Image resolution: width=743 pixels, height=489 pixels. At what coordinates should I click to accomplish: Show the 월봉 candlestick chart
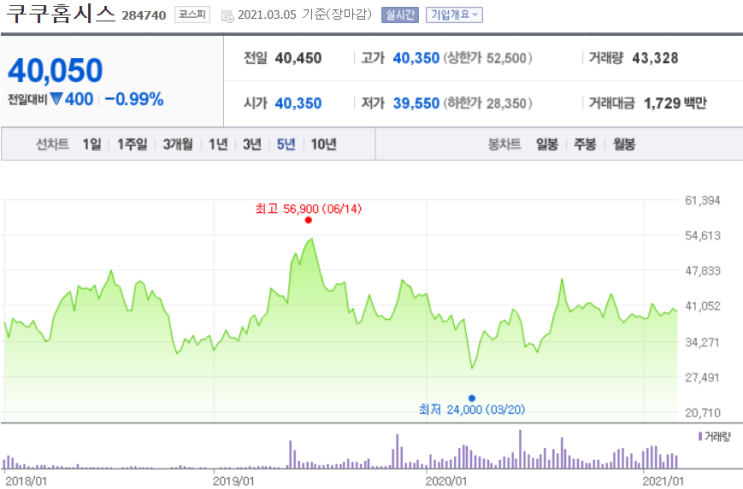tap(624, 144)
